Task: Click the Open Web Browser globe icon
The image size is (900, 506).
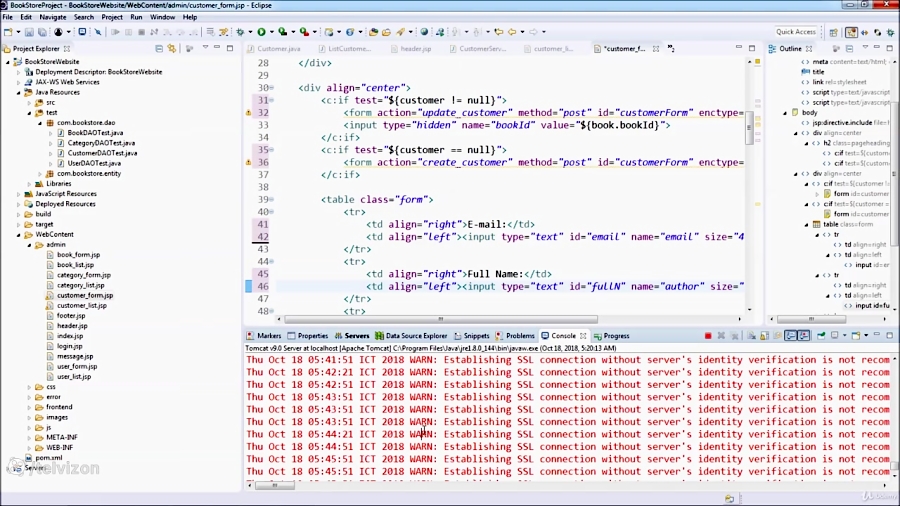Action: click(424, 32)
